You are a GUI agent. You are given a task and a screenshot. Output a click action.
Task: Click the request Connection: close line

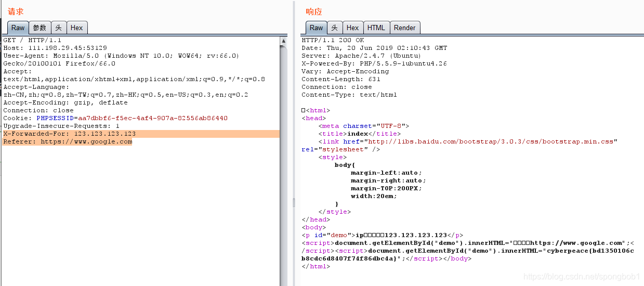coord(38,110)
